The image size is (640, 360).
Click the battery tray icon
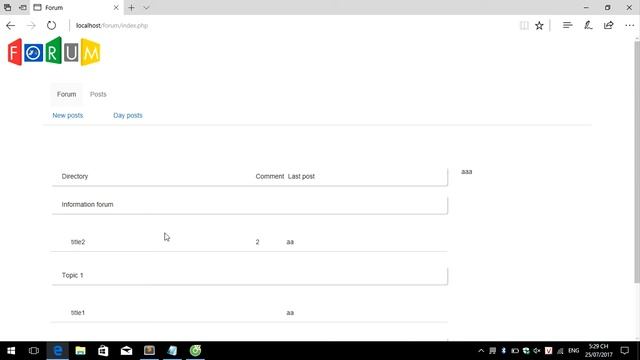click(515, 351)
